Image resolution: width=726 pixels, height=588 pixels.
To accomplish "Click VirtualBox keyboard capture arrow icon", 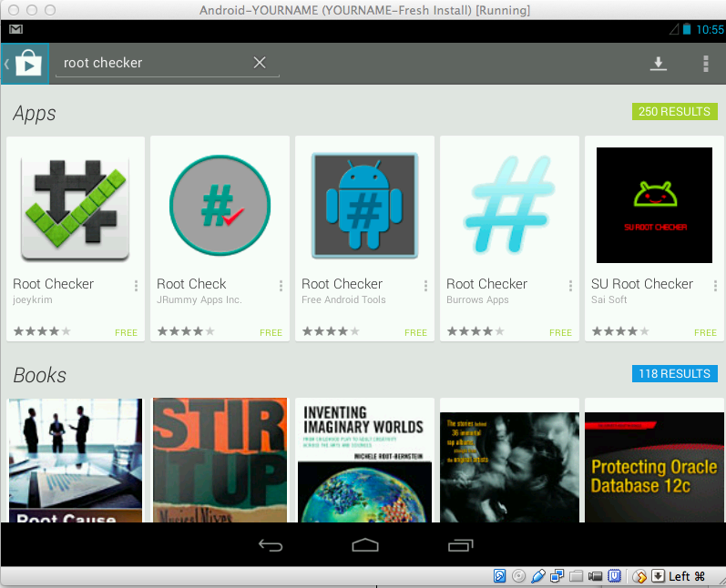I will tap(658, 576).
